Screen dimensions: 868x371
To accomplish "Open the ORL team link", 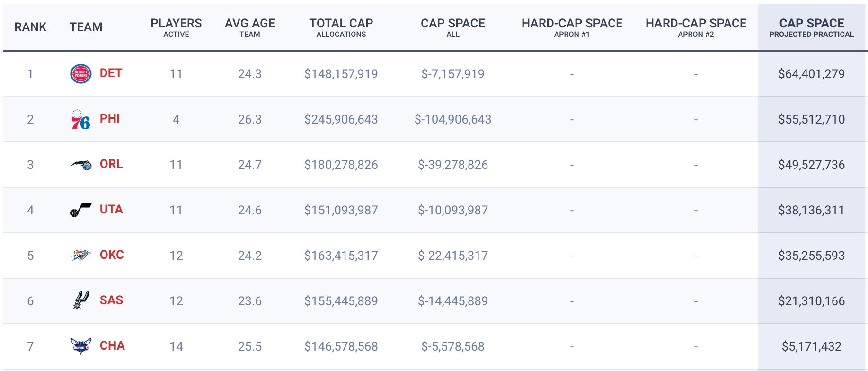I will tap(111, 164).
